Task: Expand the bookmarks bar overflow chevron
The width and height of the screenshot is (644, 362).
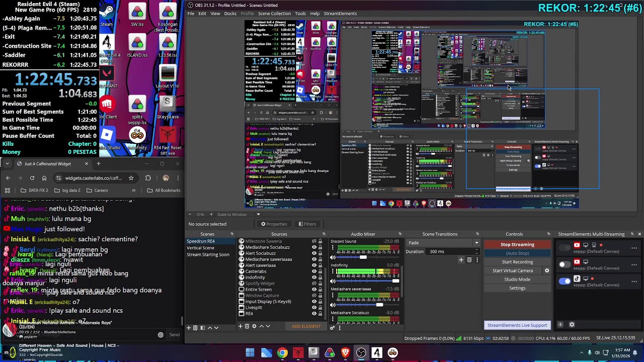Action: (x=133, y=191)
